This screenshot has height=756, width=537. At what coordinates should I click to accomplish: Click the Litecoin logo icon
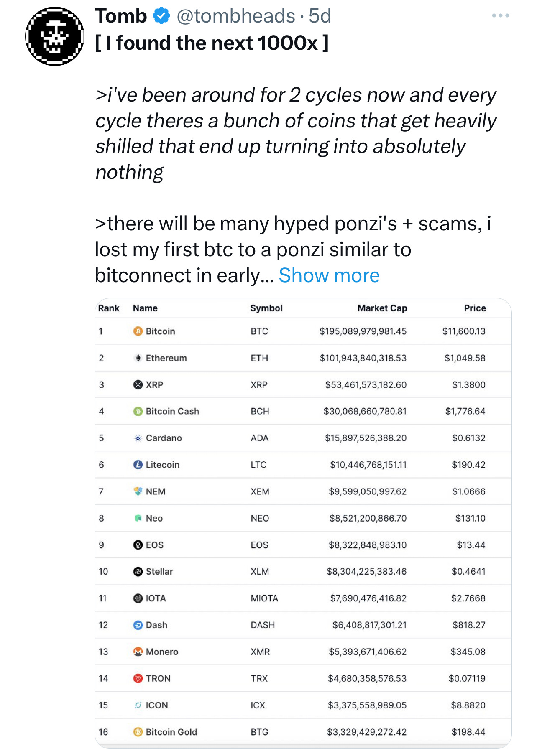pos(138,465)
